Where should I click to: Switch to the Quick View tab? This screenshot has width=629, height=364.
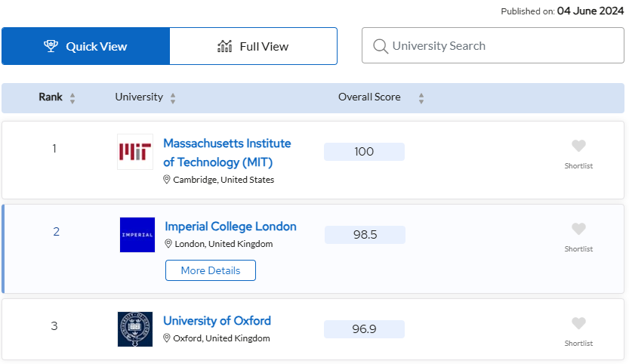click(x=86, y=46)
